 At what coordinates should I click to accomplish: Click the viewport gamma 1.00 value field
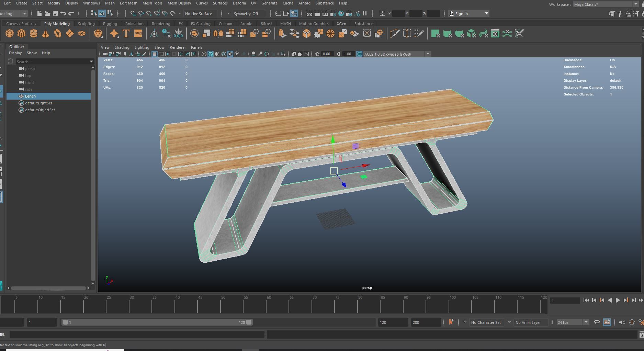[x=348, y=54]
